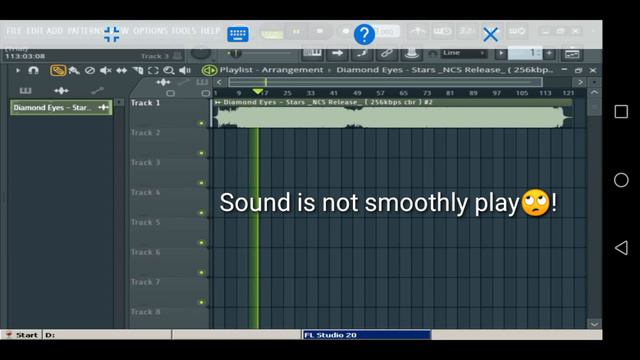Select the Slice tool

tap(138, 71)
